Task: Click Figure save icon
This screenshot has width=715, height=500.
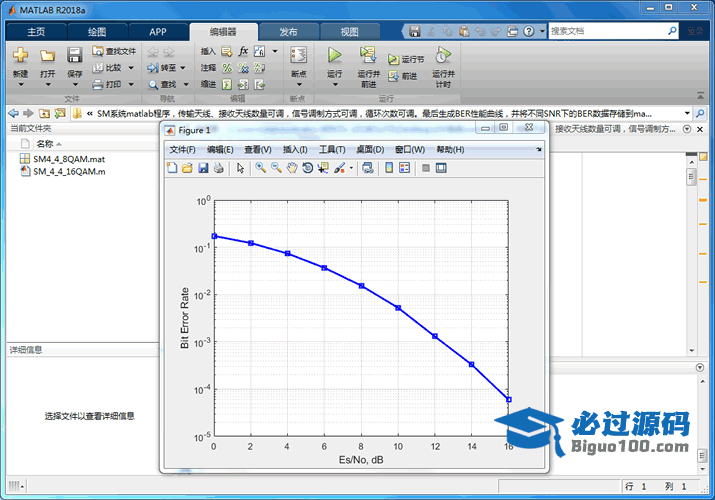Action: click(203, 168)
